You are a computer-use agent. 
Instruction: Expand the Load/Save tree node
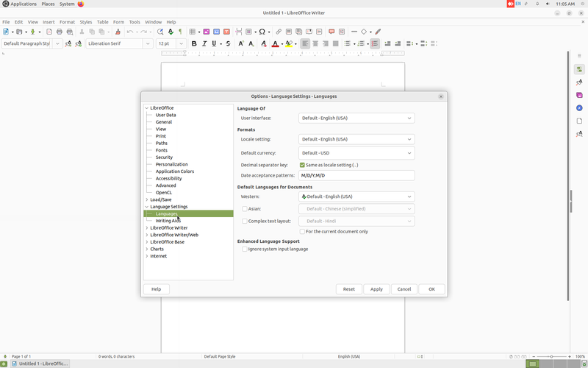click(x=146, y=199)
